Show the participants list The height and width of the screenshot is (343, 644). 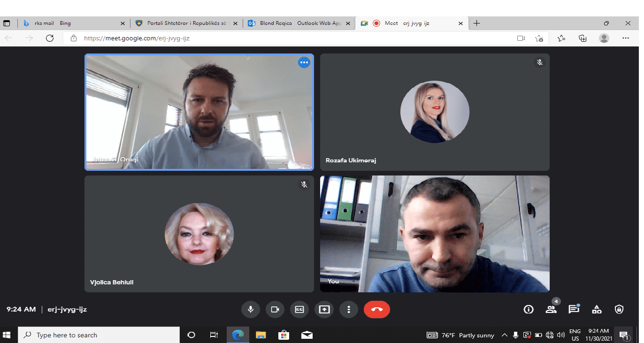tap(551, 309)
